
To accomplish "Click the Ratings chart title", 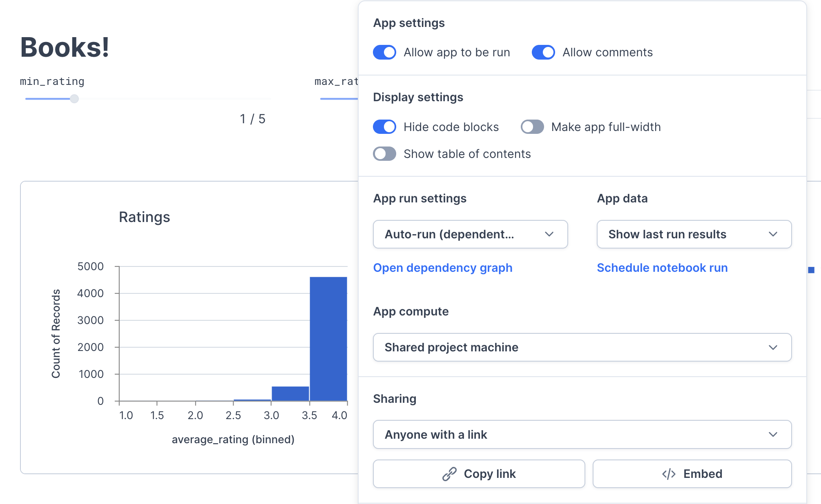I will 144,217.
